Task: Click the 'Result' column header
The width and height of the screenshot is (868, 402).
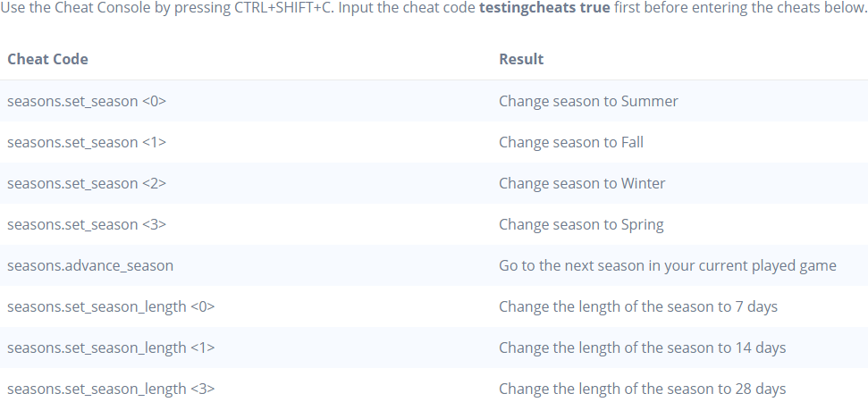Action: (521, 60)
